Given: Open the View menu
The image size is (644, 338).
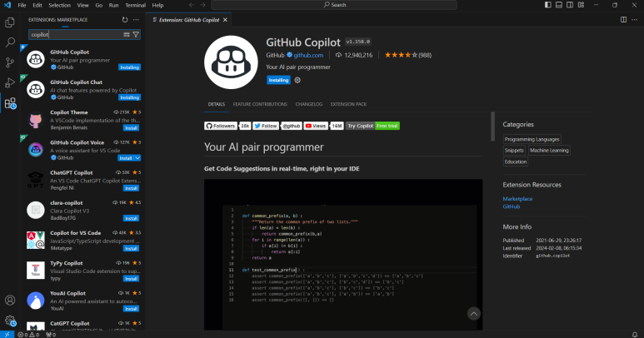Looking at the screenshot, I should pyautogui.click(x=83, y=5).
